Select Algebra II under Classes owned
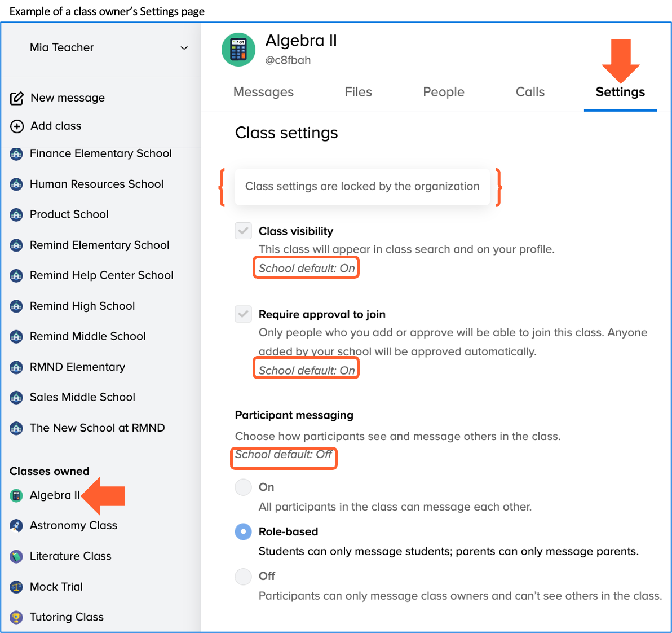672x633 pixels. coord(54,495)
